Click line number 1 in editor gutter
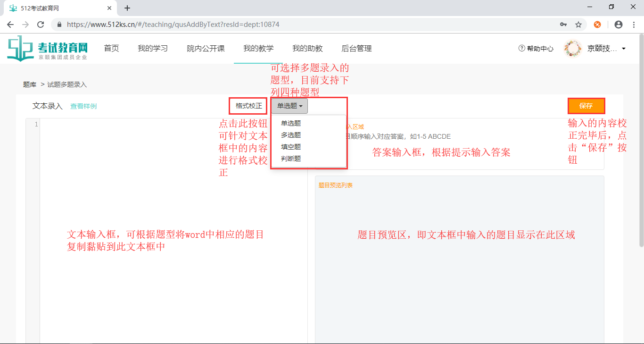This screenshot has height=344, width=644. (x=36, y=124)
